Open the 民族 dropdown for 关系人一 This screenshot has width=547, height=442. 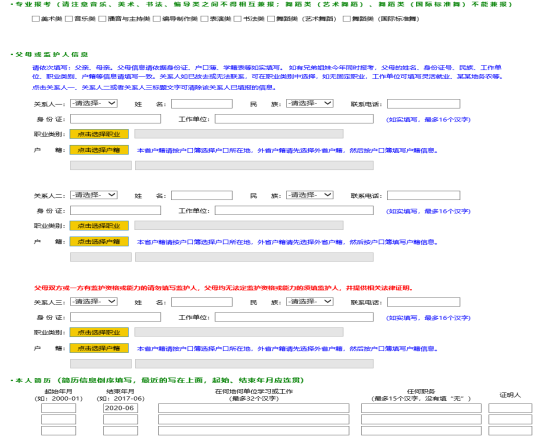click(x=310, y=104)
